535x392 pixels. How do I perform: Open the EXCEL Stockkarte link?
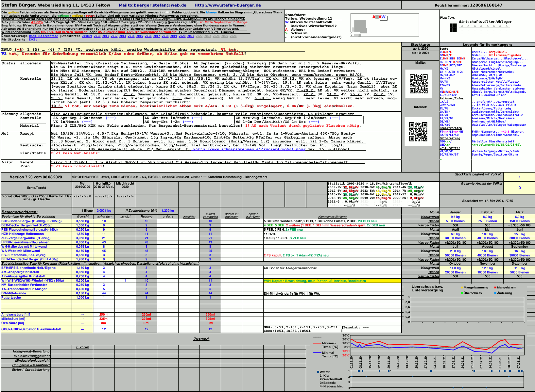point(33,40)
